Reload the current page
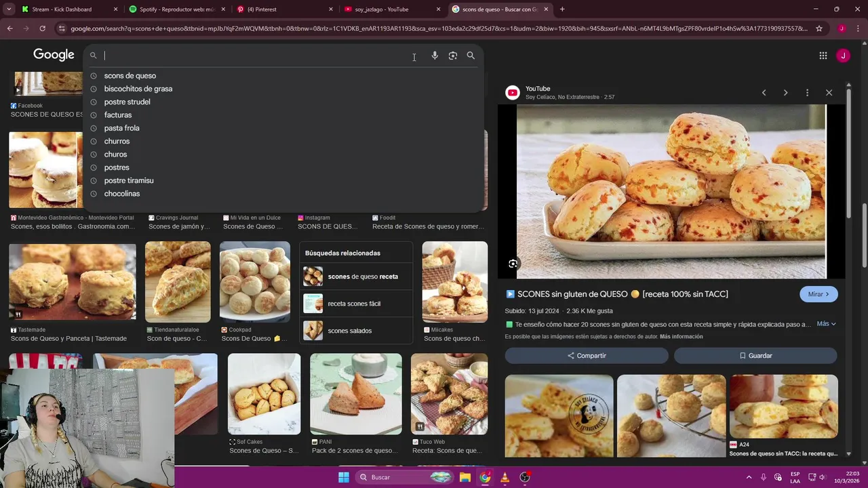Screen dimensions: 868x488 point(42,28)
